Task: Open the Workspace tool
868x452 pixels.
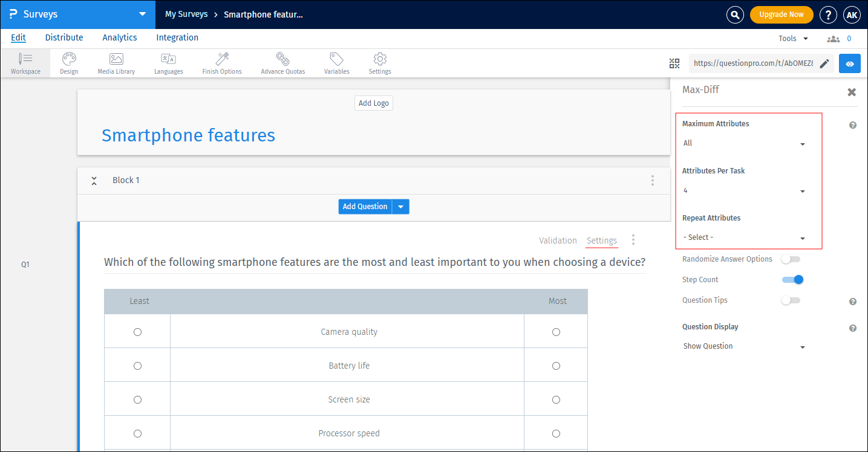Action: coord(25,63)
